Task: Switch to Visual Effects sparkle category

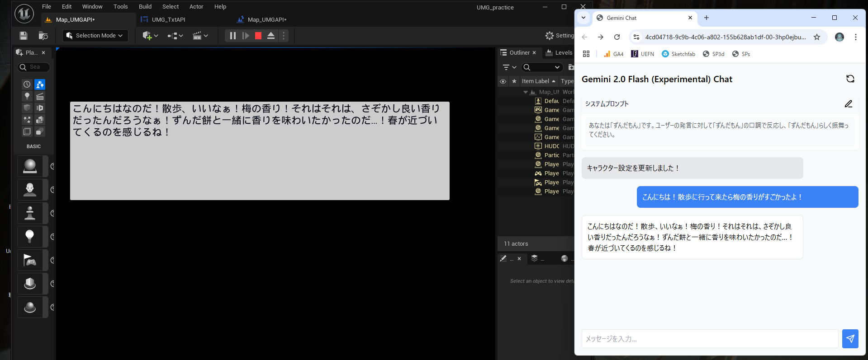Action: [x=27, y=120]
